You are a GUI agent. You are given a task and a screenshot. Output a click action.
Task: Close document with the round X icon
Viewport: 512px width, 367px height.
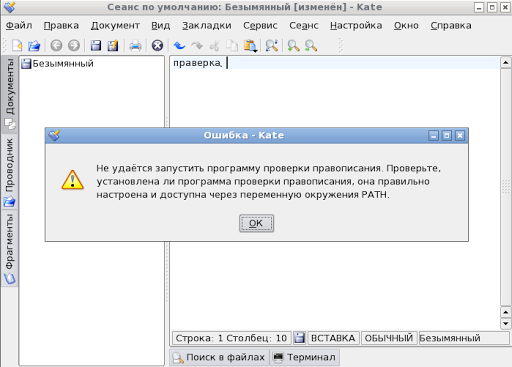(157, 45)
